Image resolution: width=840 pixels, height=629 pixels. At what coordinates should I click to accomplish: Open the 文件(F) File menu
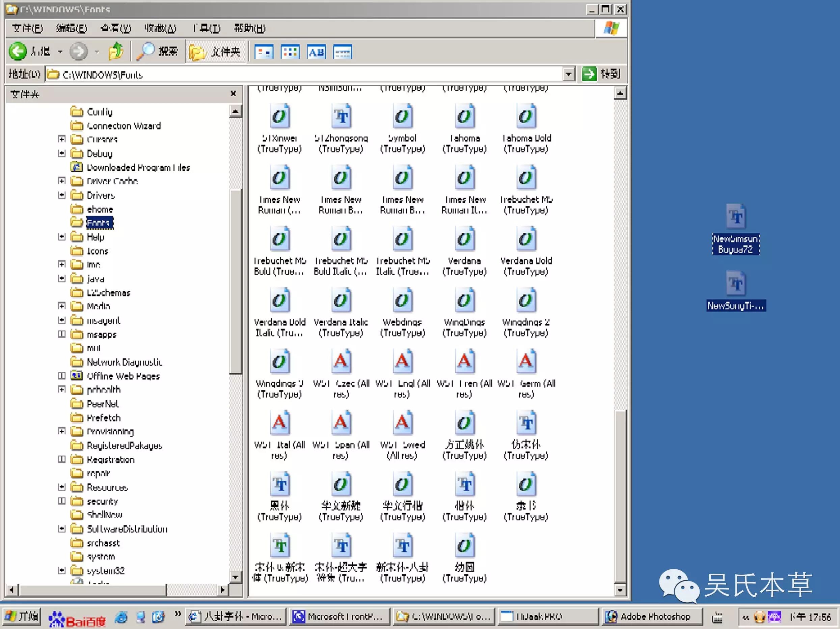tap(27, 28)
